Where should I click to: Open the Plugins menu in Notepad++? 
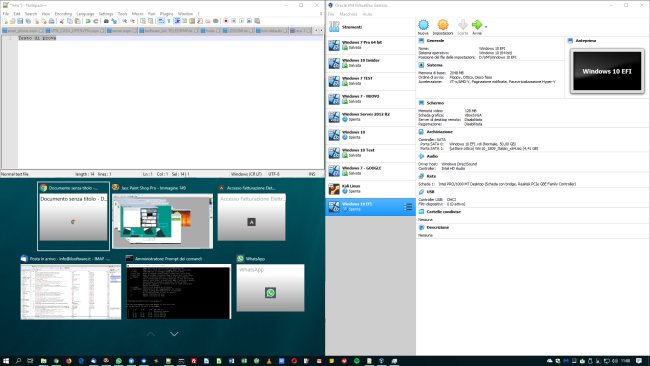point(167,14)
